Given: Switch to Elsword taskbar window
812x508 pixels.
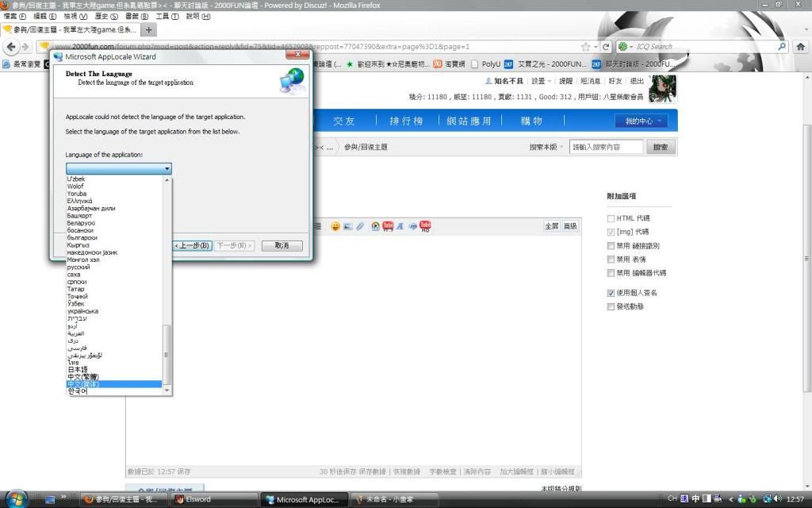Looking at the screenshot, I should pos(215,499).
